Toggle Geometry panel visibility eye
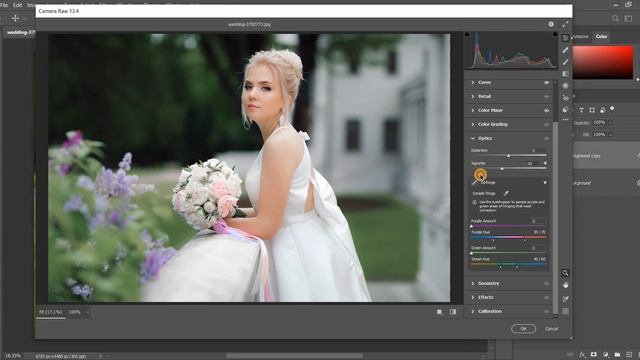Image resolution: width=640 pixels, height=360 pixels. [x=546, y=284]
